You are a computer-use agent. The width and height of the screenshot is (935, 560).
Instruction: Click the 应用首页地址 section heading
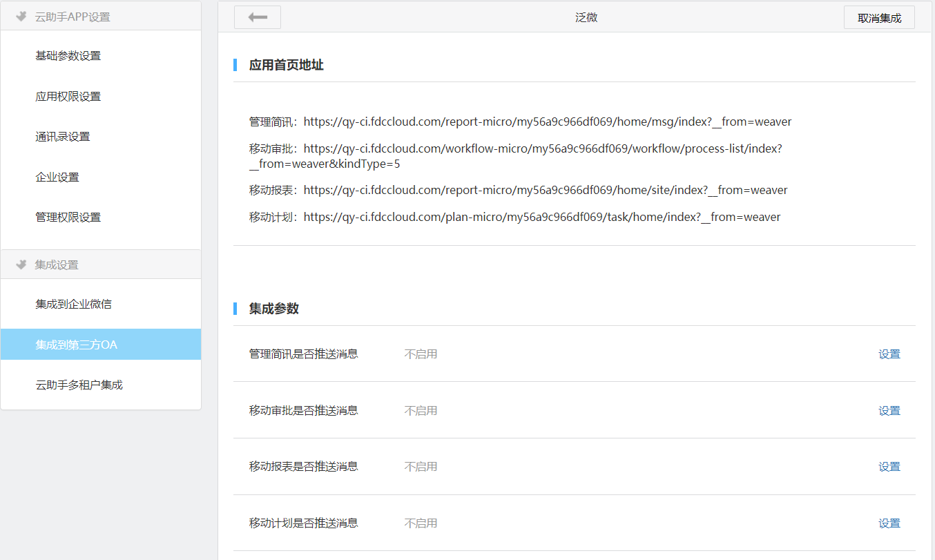(x=287, y=65)
